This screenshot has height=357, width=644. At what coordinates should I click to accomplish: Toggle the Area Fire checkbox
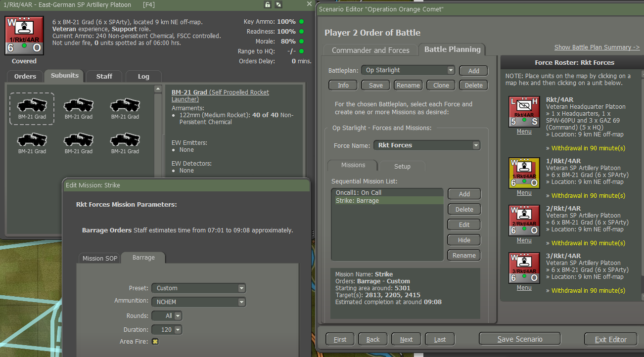point(155,342)
